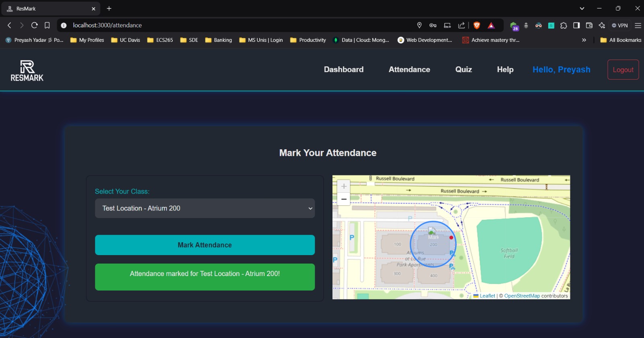This screenshot has width=644, height=338.
Task: Open the ECS265 bookmark folder
Action: tap(160, 40)
